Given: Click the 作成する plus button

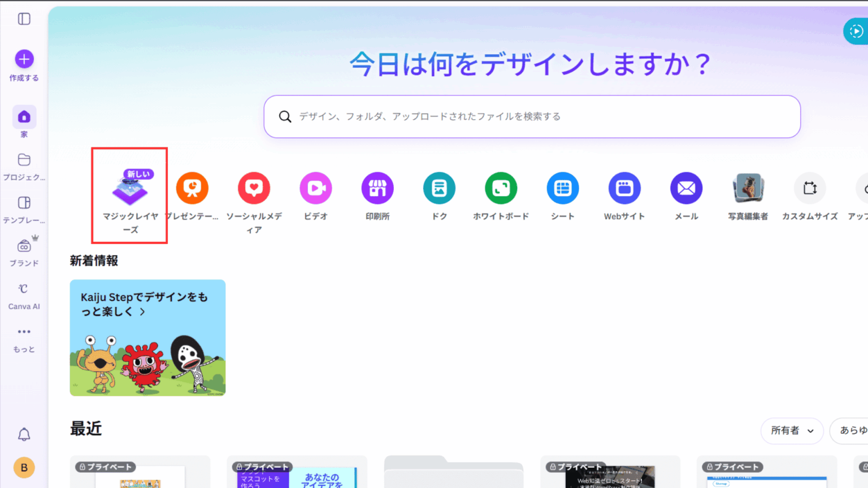Looking at the screenshot, I should click(x=24, y=59).
